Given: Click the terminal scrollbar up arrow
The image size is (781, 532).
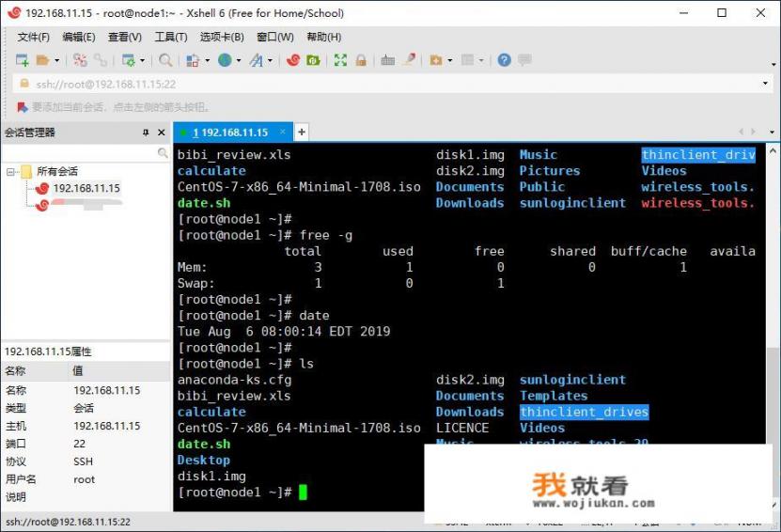Looking at the screenshot, I should 773,150.
